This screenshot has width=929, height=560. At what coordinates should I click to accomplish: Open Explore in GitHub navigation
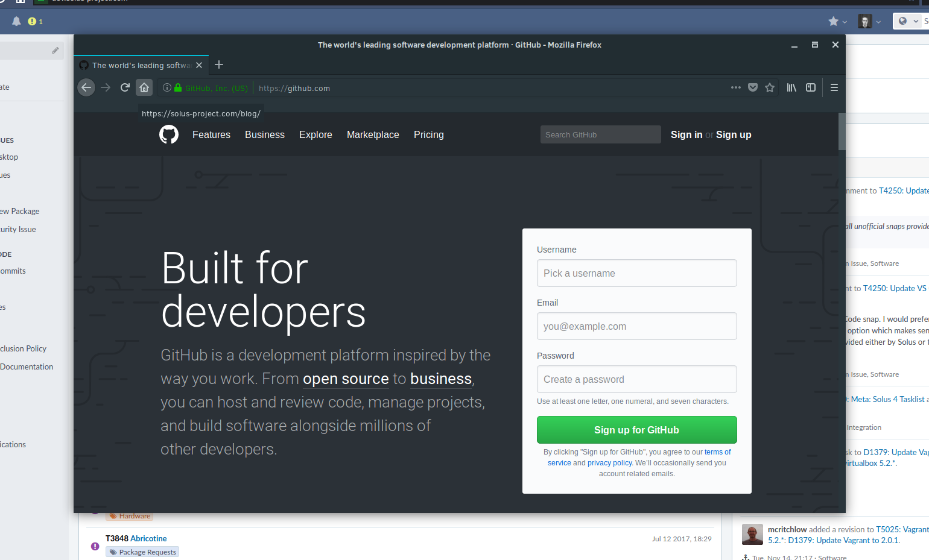click(x=315, y=134)
